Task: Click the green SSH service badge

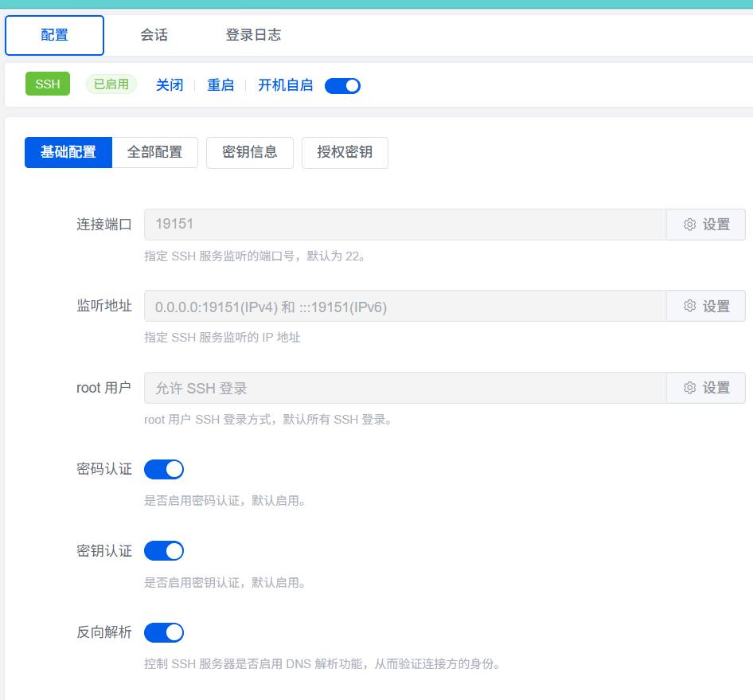Action: (x=48, y=84)
